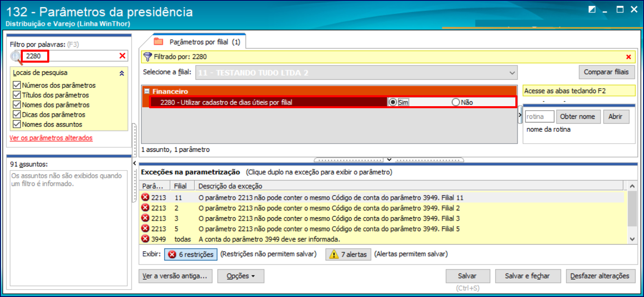The image size is (644, 297).
Task: Click the Salvar button
Action: click(x=467, y=276)
